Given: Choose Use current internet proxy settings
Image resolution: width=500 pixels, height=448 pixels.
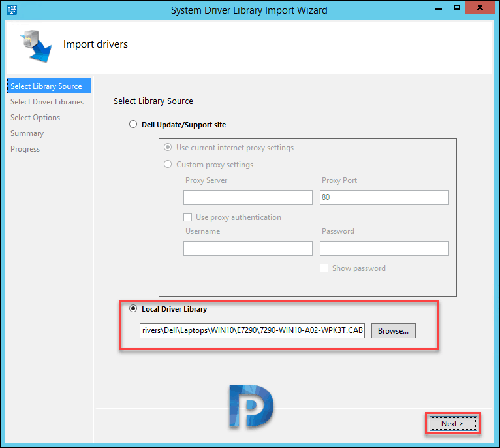Looking at the screenshot, I should point(168,148).
